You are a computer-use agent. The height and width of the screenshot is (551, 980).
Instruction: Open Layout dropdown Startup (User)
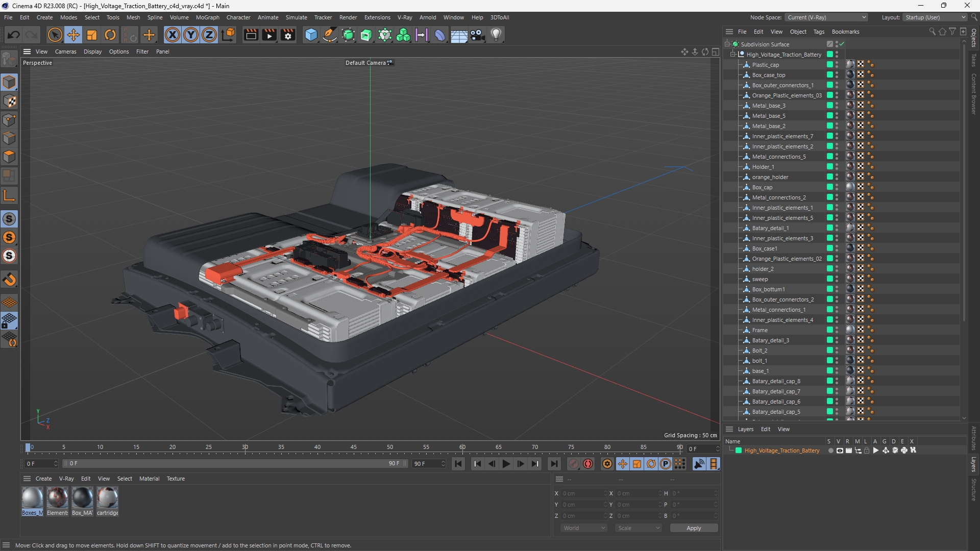pos(935,17)
